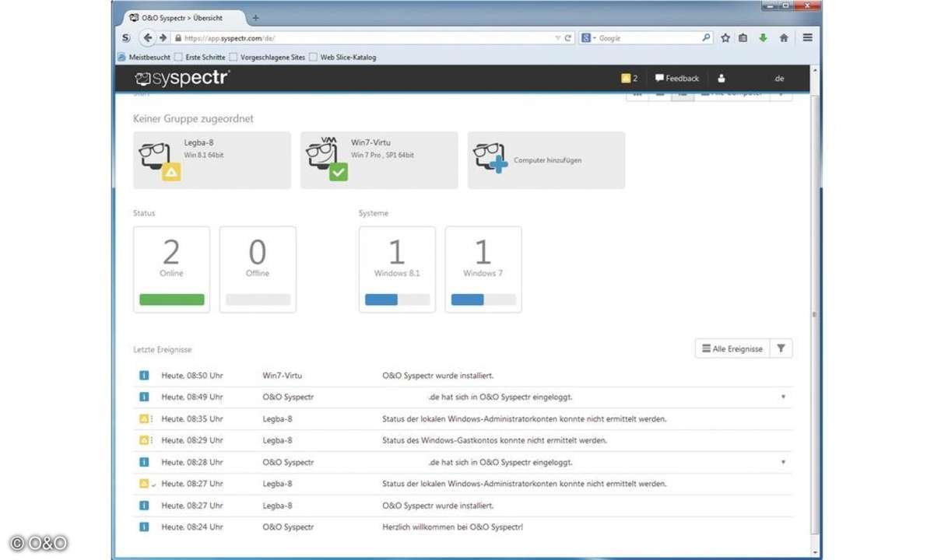Click the green checkmark badge on Win7-Virtu
Screen dimensions: 934x560
tap(339, 172)
